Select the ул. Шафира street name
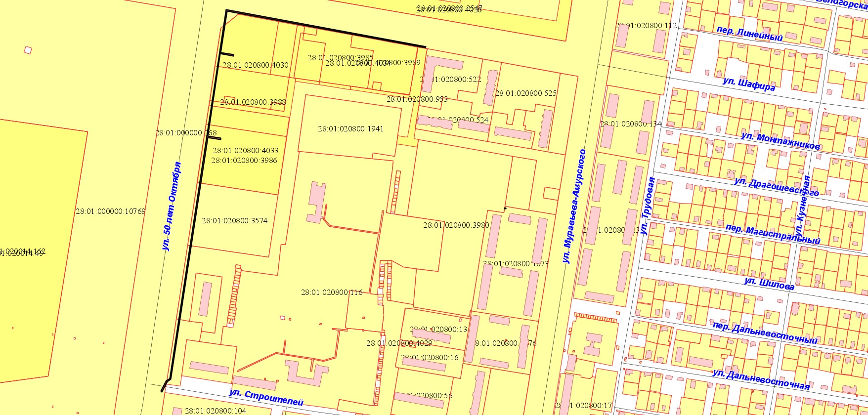Image resolution: width=868 pixels, height=415 pixels. tap(748, 84)
